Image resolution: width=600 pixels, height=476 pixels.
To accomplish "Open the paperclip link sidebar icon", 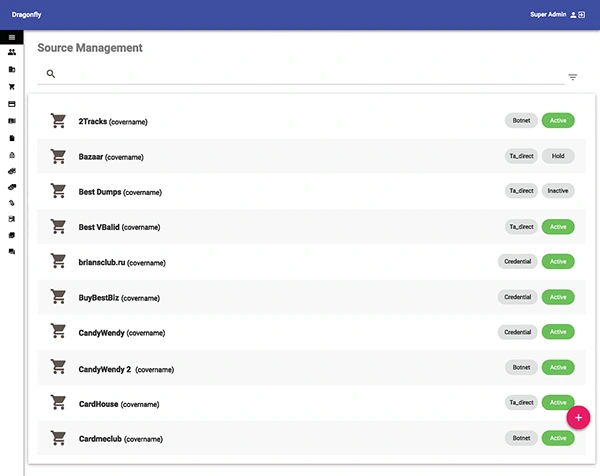I will click(12, 203).
